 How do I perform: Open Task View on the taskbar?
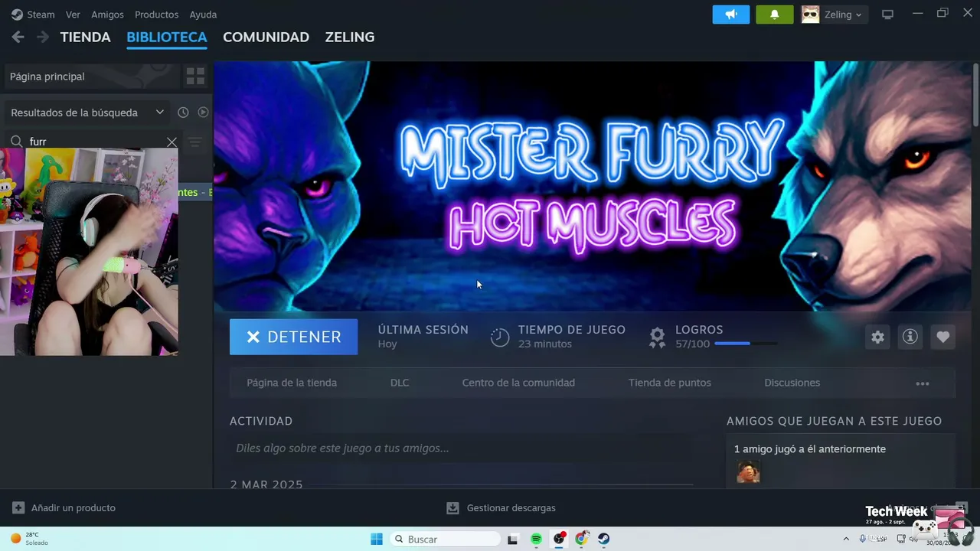point(513,540)
